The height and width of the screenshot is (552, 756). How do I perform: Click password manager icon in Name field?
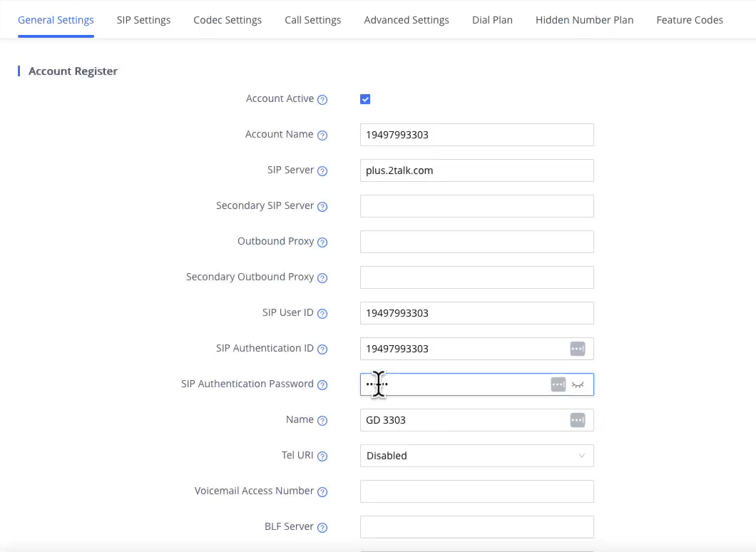pyautogui.click(x=577, y=420)
